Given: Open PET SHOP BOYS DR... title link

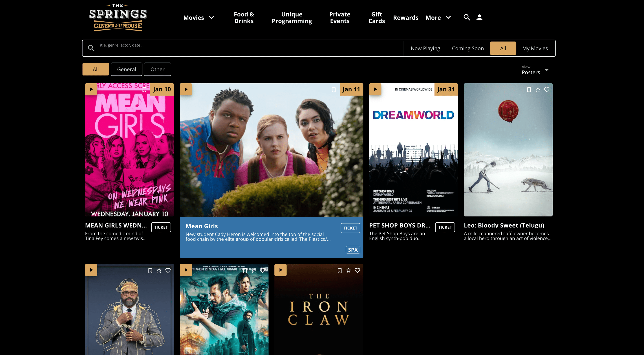Looking at the screenshot, I should tap(400, 225).
